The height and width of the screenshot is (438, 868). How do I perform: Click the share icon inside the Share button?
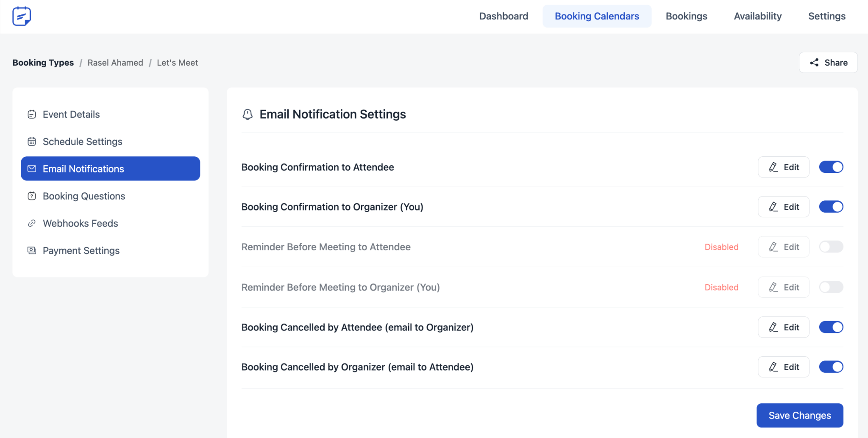click(814, 62)
